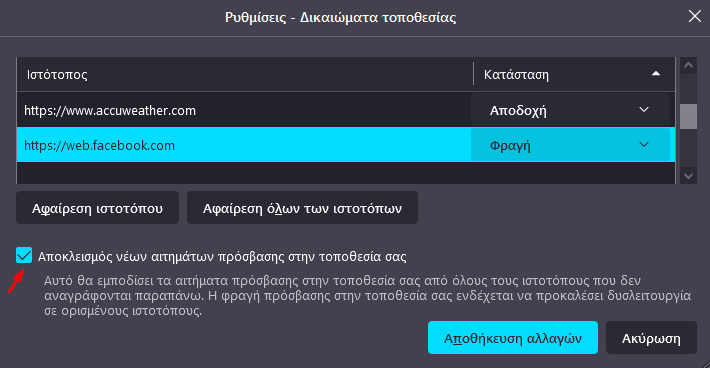
Task: Click the scroll up arrow of site list
Action: click(x=688, y=66)
